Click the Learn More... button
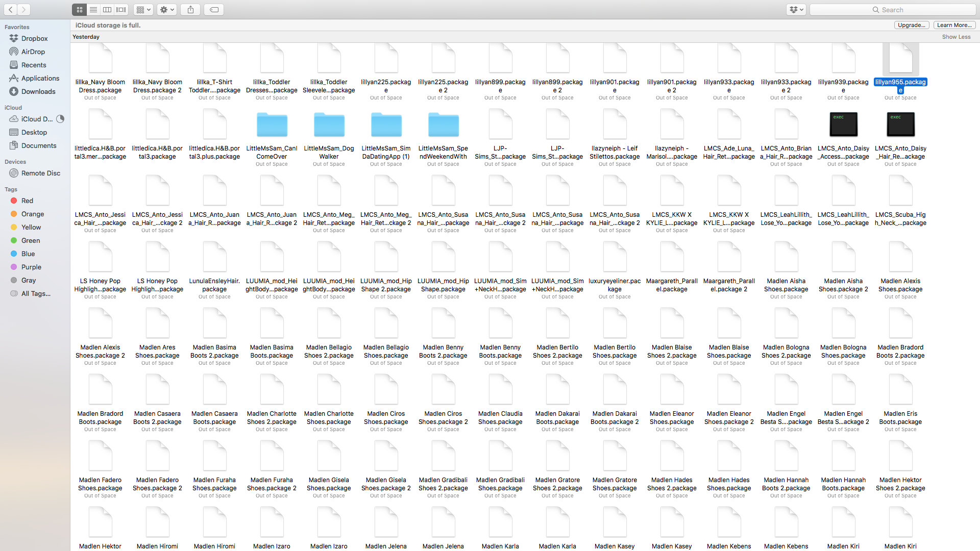Screen dimensions: 980x551 (954, 25)
